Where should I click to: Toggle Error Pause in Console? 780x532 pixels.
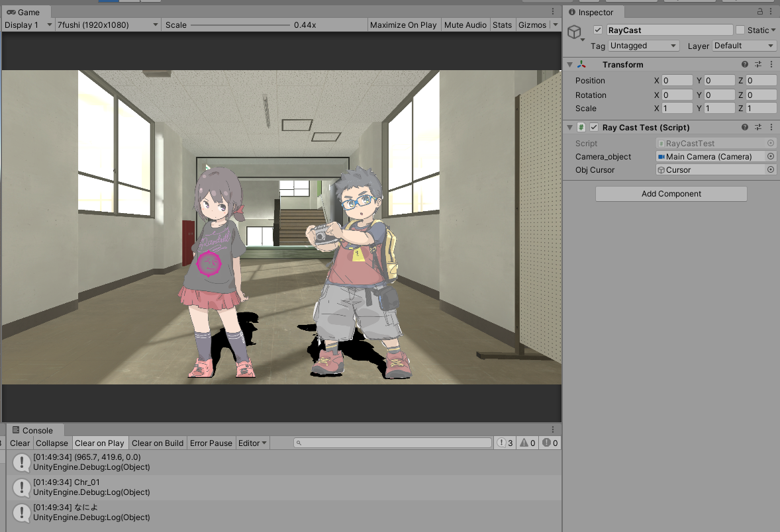pos(211,443)
